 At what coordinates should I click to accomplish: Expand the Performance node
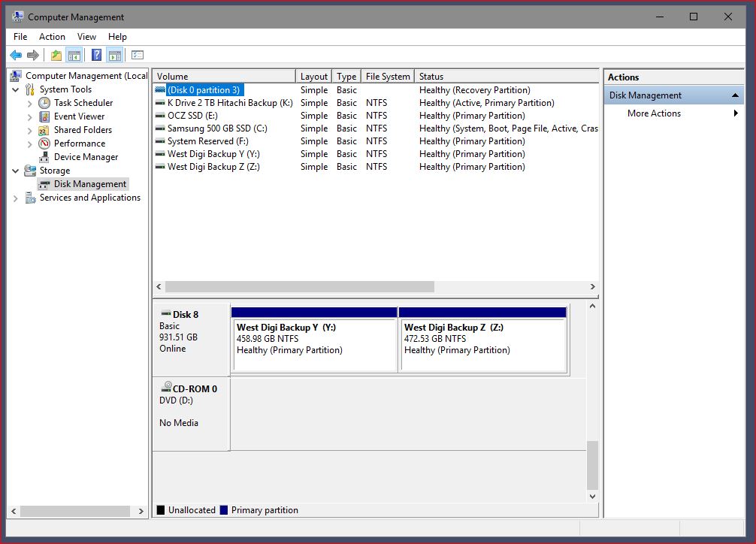29,144
